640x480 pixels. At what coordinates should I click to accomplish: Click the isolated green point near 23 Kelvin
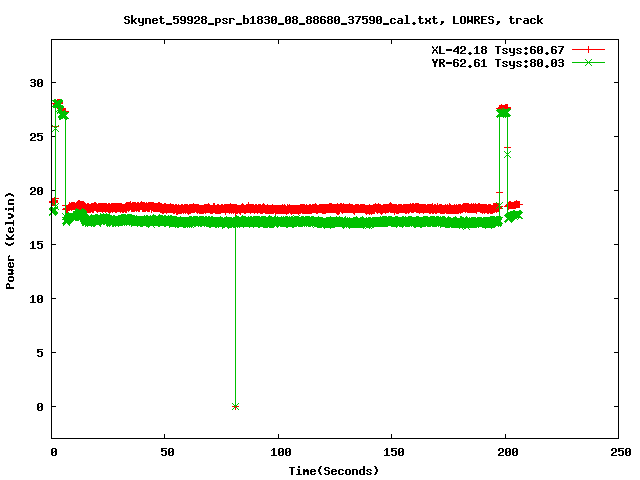(x=507, y=155)
